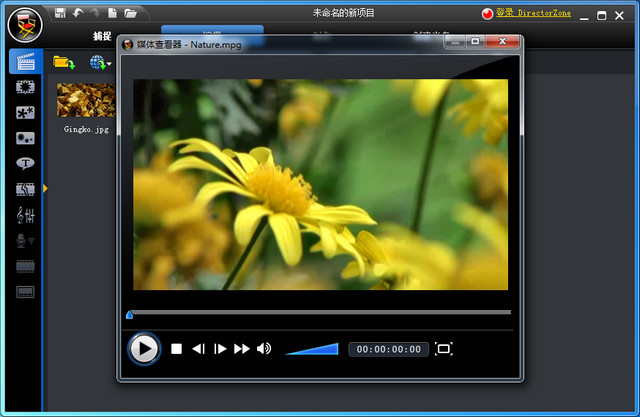Click the fast forward button

point(241,349)
